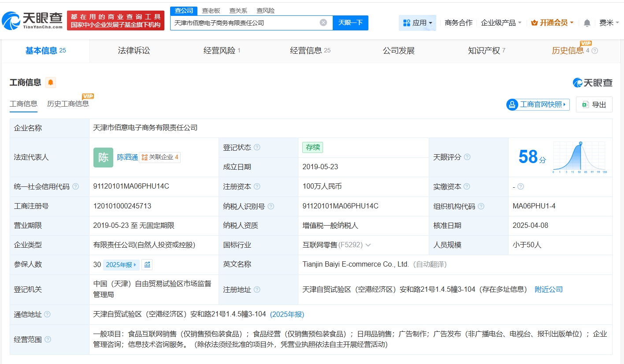Click the founding date 2019-05-23 value
The image size is (624, 364).
point(320,167)
